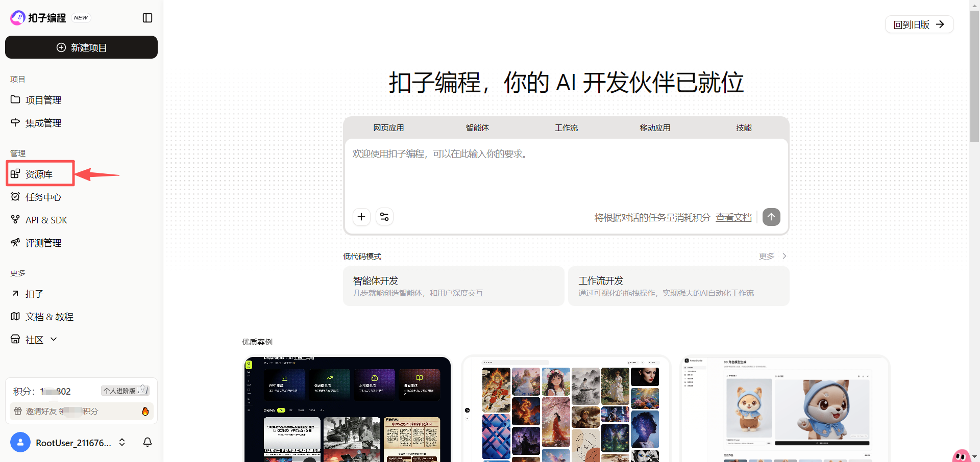Open 集成管理 from the sidebar
The width and height of the screenshot is (980, 462).
(43, 122)
